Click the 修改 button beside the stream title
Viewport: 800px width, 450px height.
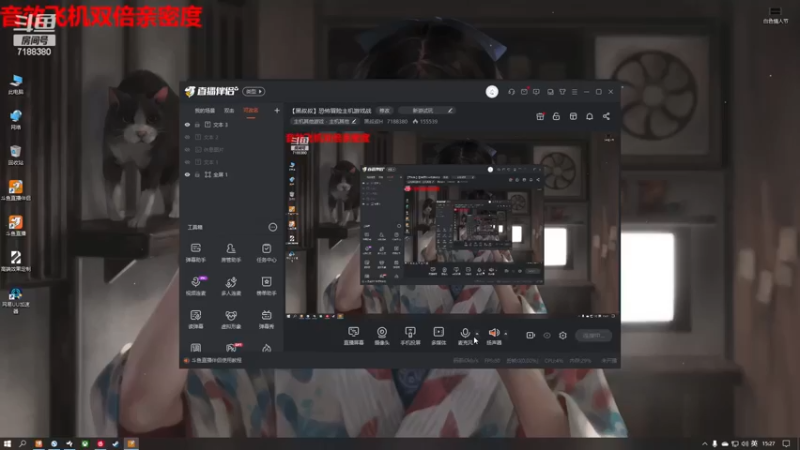[384, 111]
